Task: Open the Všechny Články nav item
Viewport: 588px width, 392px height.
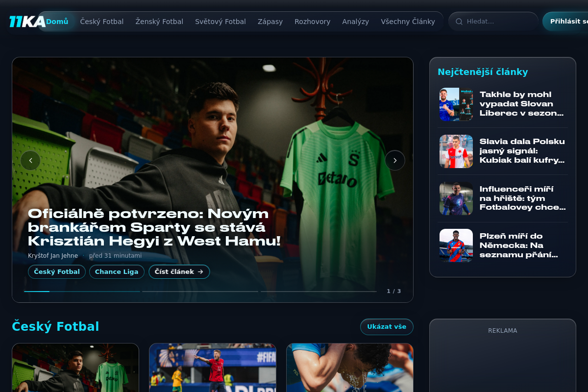Action: point(408,22)
